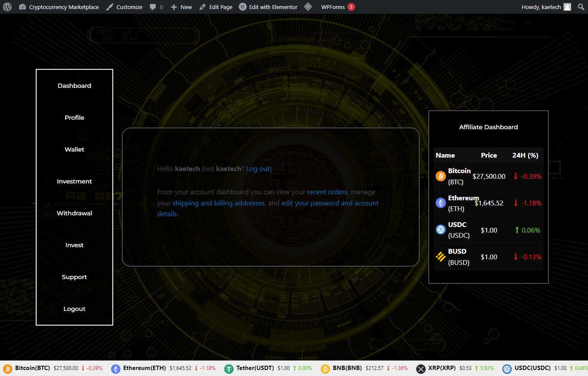Click Tether(USDT) label in the ticker
The height and width of the screenshot is (376, 588).
tap(255, 368)
